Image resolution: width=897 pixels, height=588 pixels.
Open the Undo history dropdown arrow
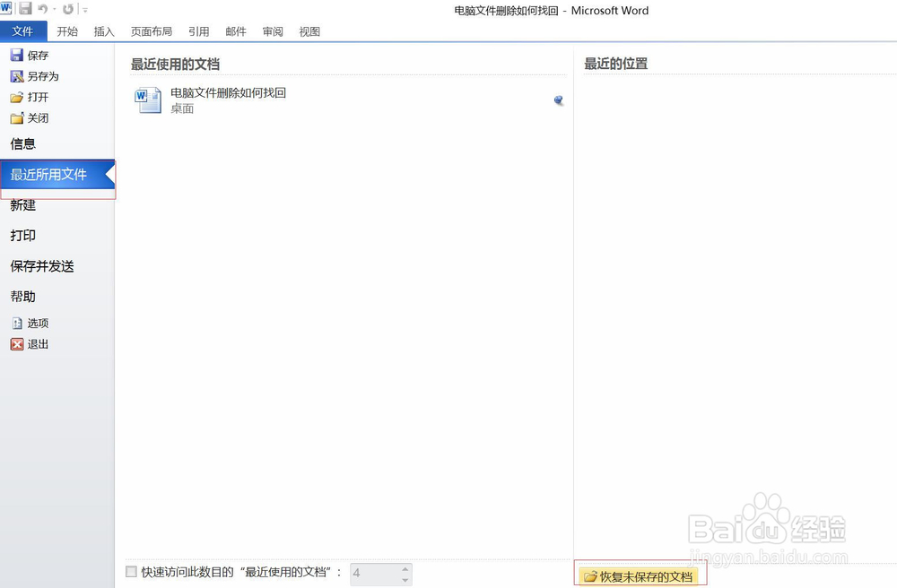(x=54, y=9)
